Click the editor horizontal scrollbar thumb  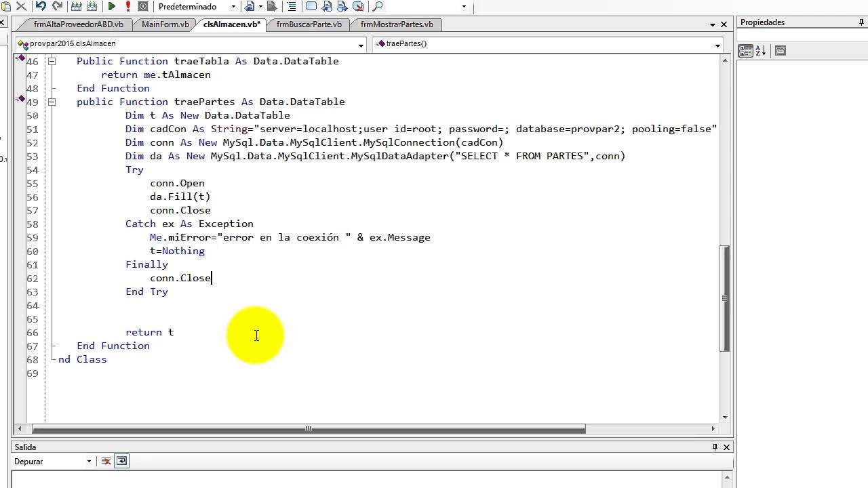(x=309, y=428)
